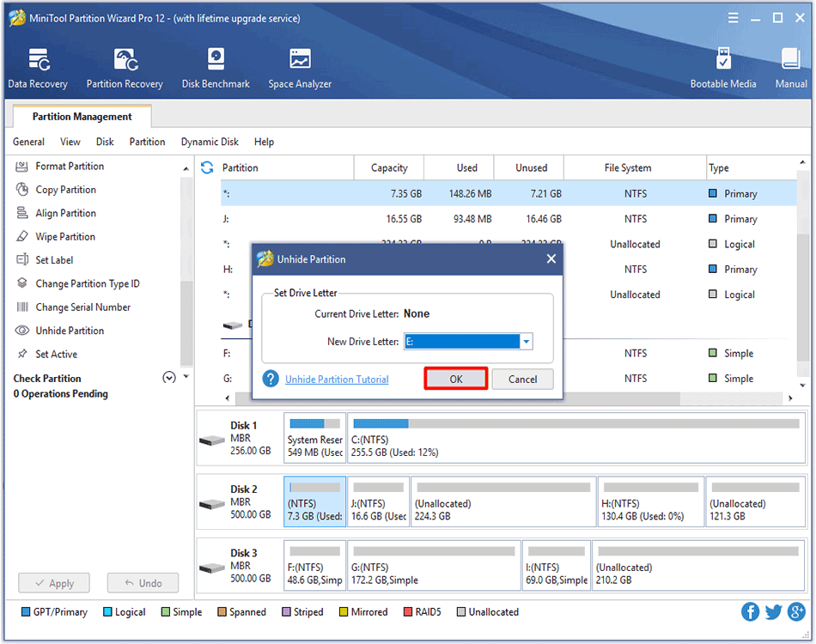The height and width of the screenshot is (644, 816).
Task: Click the partition list scroll-down arrow
Action: click(802, 386)
